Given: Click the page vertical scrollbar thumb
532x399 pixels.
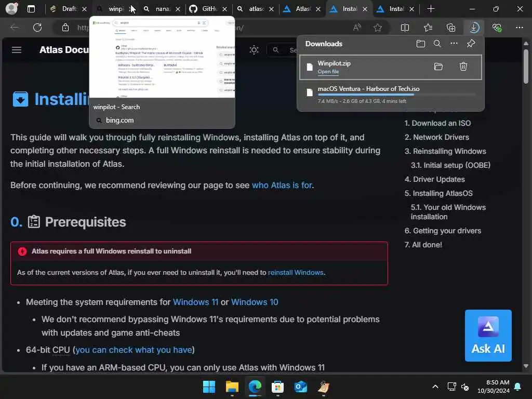Looking at the screenshot, I should click(526, 66).
